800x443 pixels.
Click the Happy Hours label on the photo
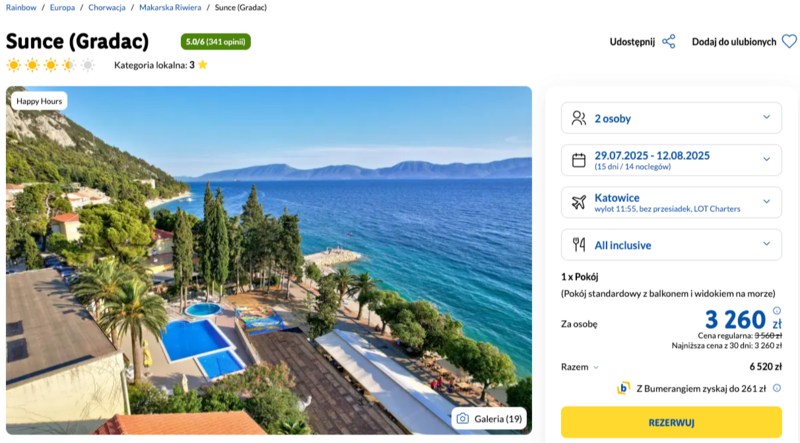pos(39,101)
